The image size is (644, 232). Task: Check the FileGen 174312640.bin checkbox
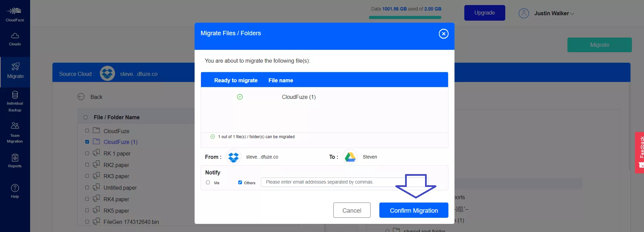[87, 222]
